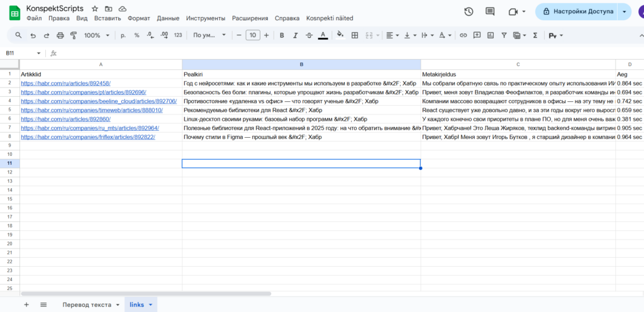The width and height of the screenshot is (644, 312).
Task: Open the comments panel icon
Action: pyautogui.click(x=490, y=11)
